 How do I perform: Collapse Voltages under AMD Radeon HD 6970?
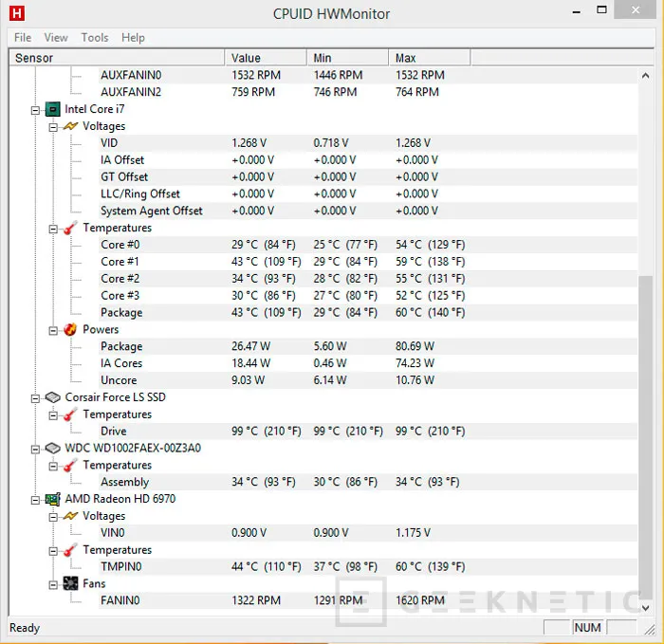pos(53,517)
